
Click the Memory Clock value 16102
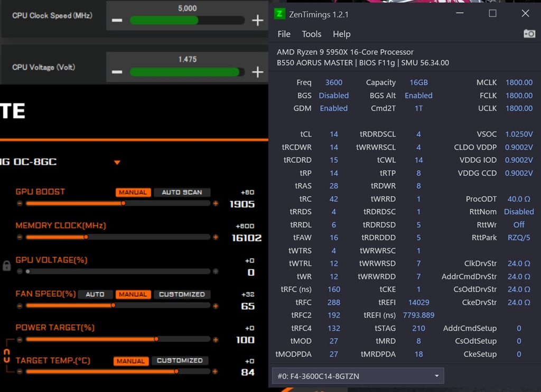(x=247, y=238)
